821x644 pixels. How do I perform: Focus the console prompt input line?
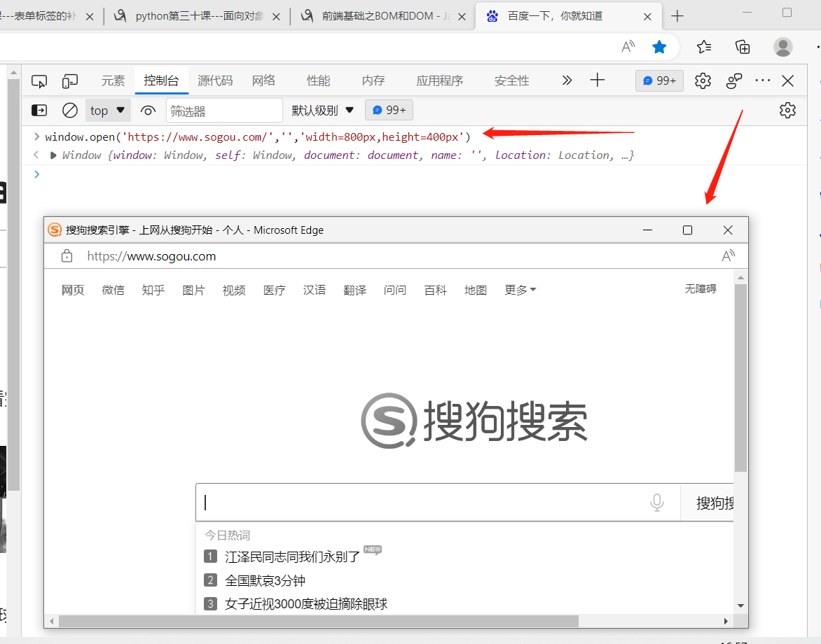(419, 174)
